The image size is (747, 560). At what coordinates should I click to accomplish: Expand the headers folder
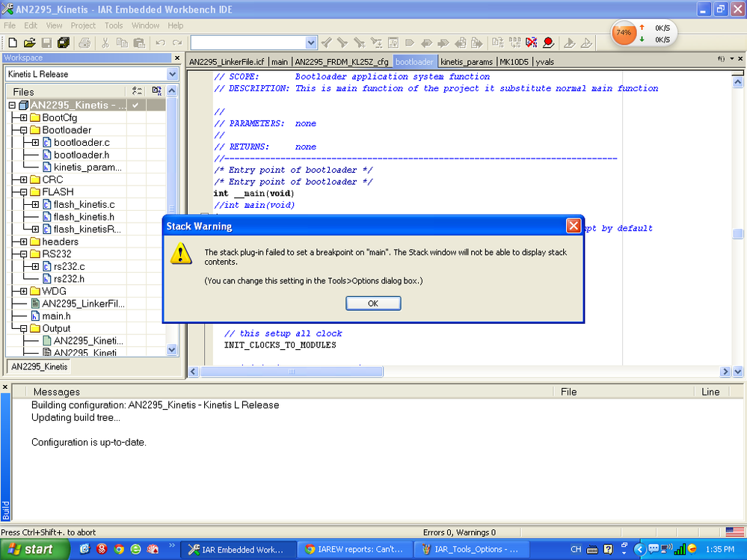click(23, 241)
